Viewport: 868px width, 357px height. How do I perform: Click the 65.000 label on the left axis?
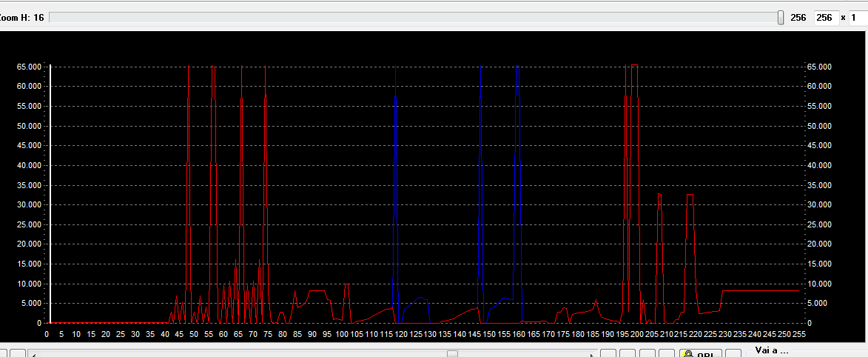click(x=30, y=67)
